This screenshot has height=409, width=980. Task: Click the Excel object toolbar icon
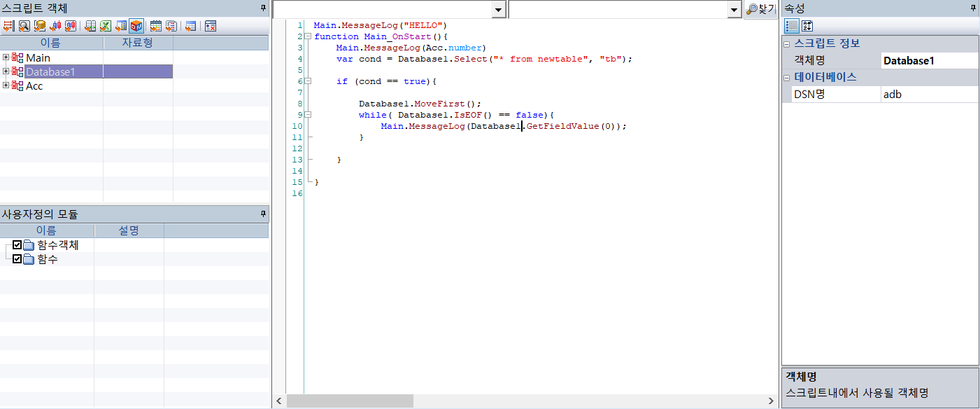[x=106, y=26]
